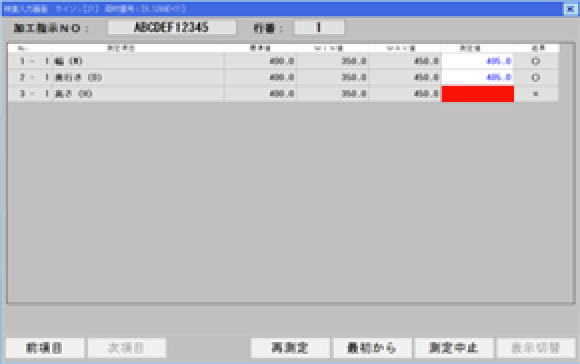This screenshot has height=364, width=580.
Task: Select the red measurement cell in row 3
Action: point(478,94)
